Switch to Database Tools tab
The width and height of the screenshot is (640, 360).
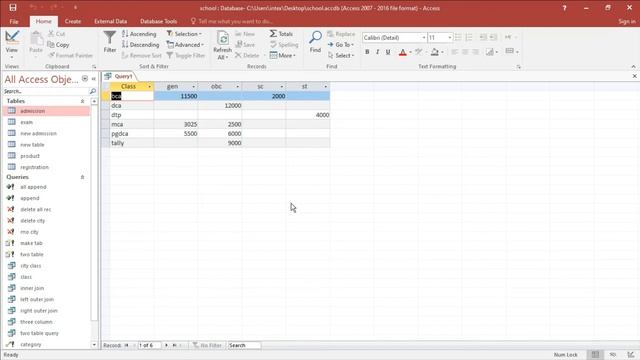pyautogui.click(x=158, y=21)
